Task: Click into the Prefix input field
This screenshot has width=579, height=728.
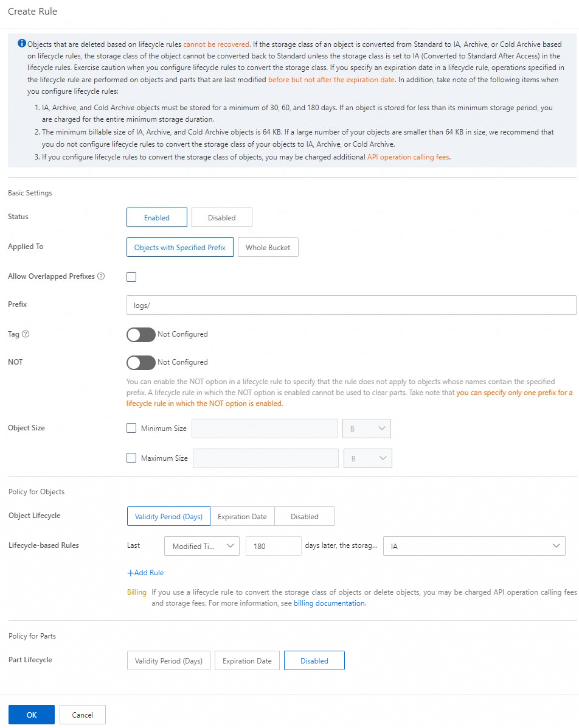Action: 351,305
